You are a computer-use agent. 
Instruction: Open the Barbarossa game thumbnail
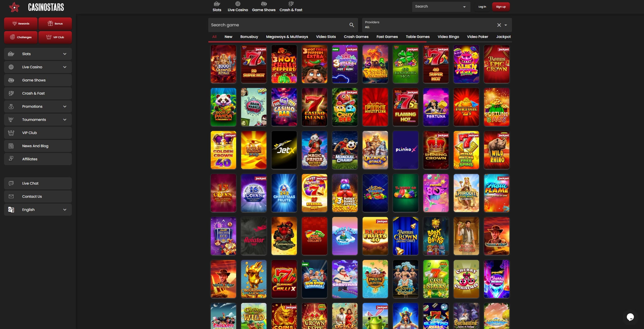point(284,236)
